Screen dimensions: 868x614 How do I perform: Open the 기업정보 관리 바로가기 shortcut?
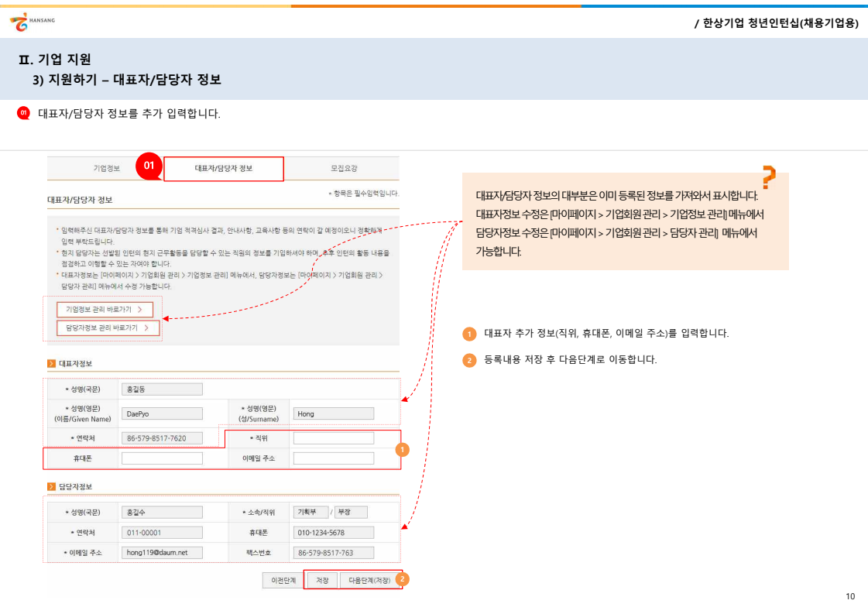(105, 309)
